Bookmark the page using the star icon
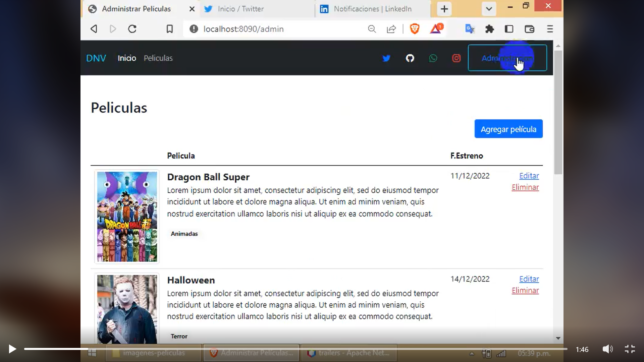 (169, 29)
